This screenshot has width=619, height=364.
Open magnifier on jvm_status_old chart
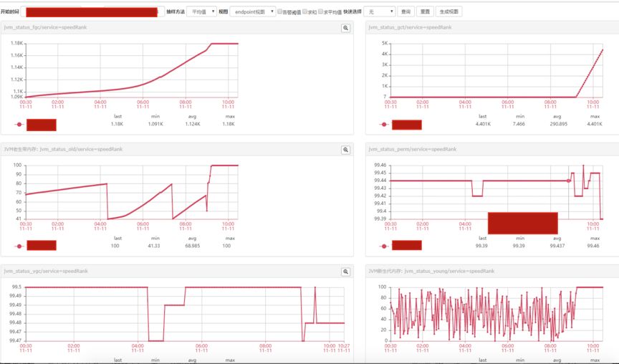coord(345,150)
